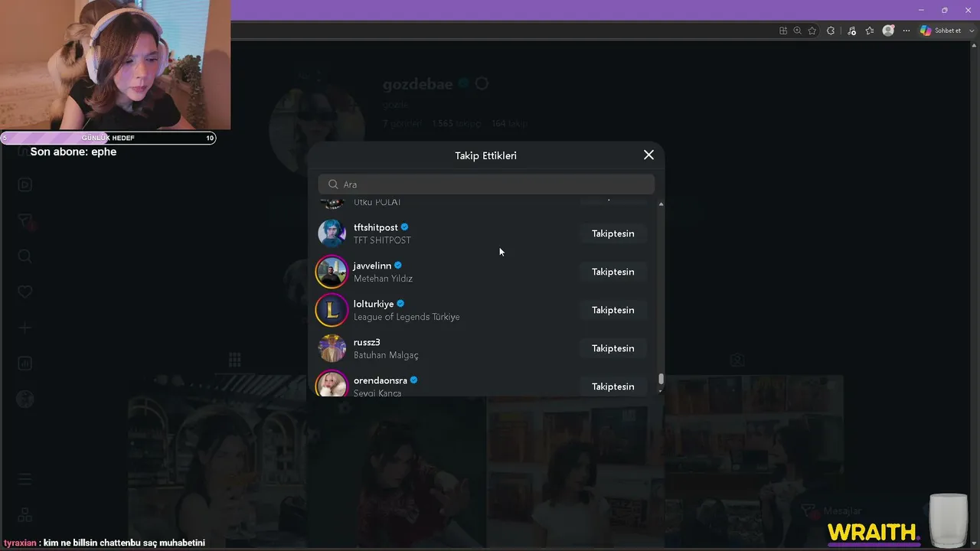Open the favorites list icon
The width and height of the screenshot is (980, 551).
pos(870,31)
